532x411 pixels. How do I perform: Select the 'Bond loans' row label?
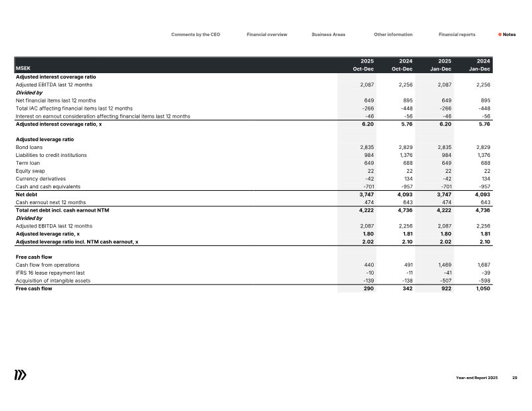tap(29, 147)
